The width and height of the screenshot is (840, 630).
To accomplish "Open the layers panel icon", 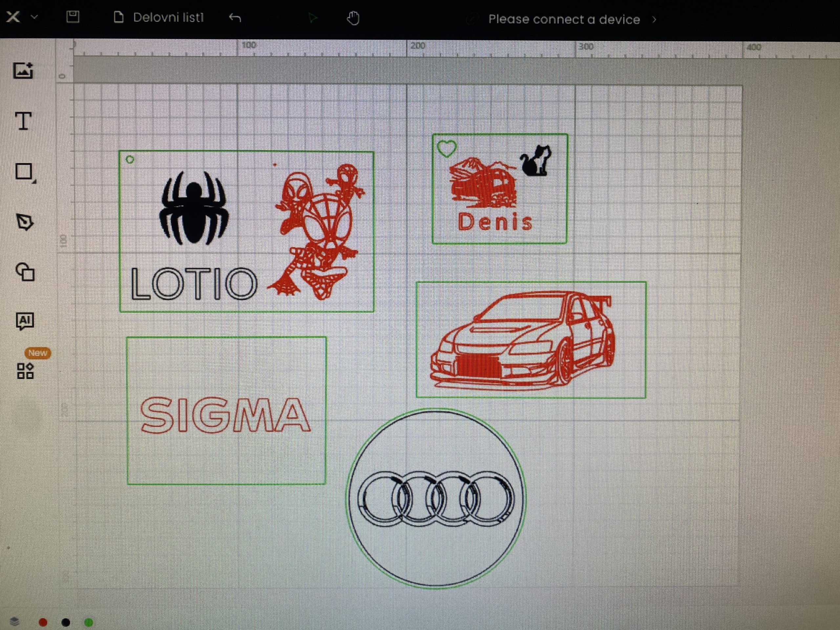I will [x=14, y=621].
